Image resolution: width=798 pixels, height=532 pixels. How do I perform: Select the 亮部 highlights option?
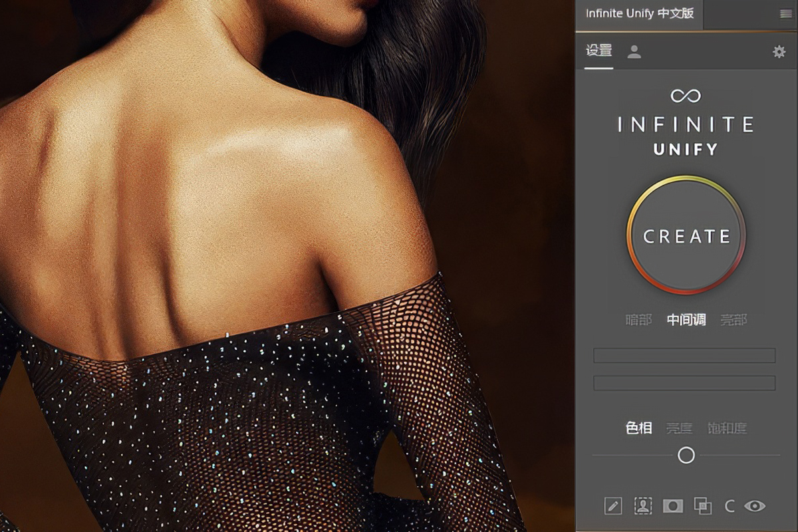(x=734, y=320)
